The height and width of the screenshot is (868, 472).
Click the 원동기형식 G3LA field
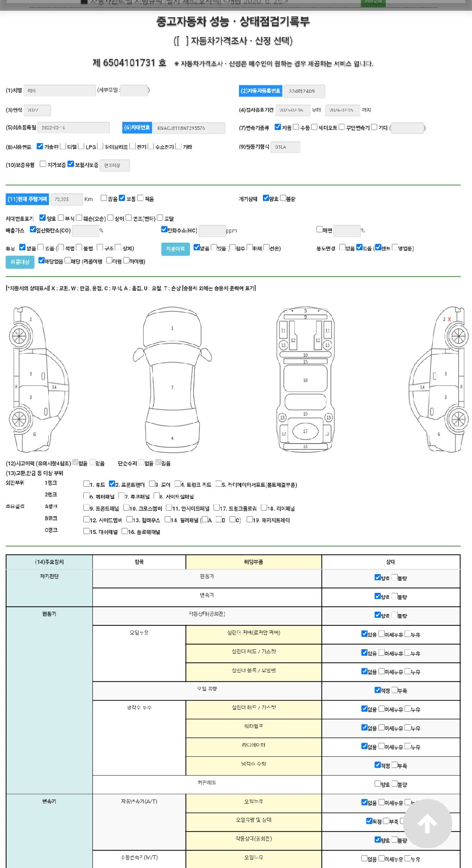285,147
